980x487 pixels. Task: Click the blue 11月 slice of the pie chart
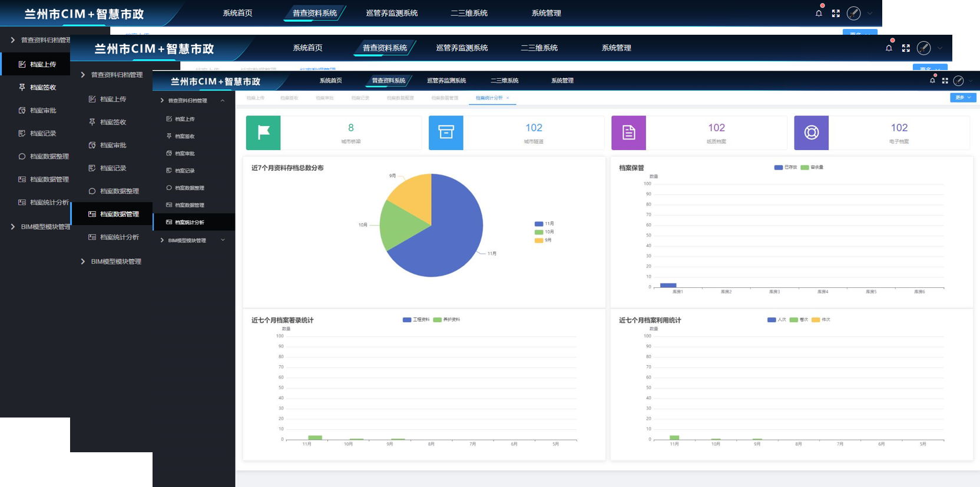pos(448,241)
